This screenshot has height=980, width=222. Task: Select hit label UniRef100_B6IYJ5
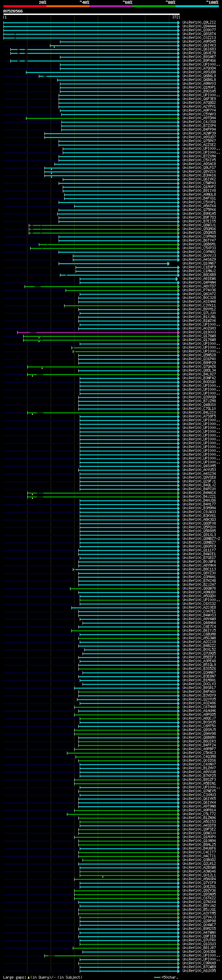(199, 630)
